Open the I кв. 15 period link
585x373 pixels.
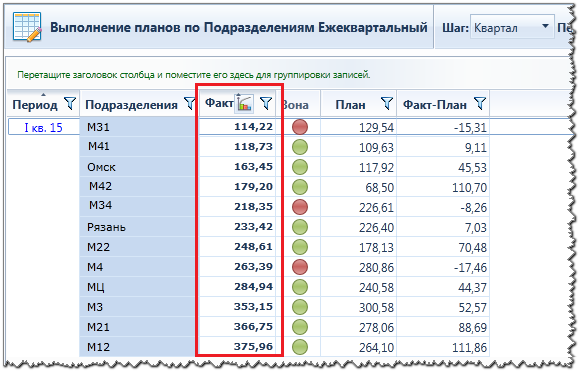click(44, 128)
